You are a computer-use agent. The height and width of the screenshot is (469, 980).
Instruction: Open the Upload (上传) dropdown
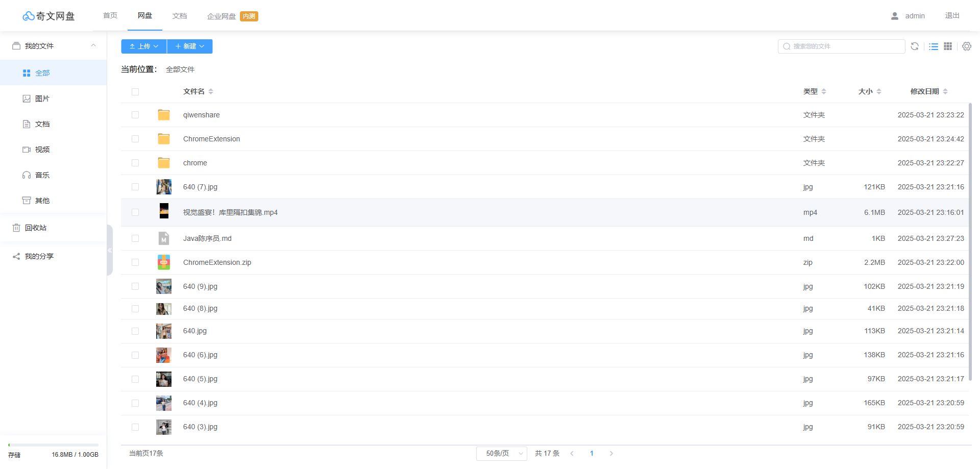pyautogui.click(x=143, y=46)
